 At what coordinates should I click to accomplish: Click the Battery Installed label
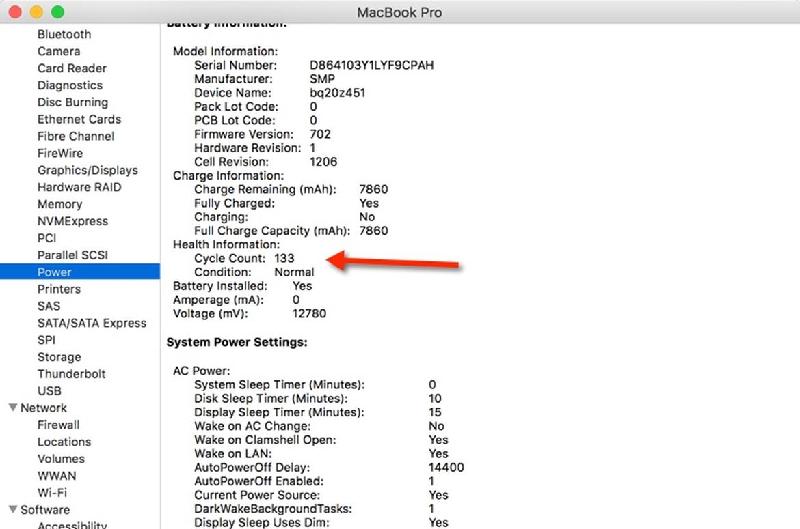coord(220,286)
